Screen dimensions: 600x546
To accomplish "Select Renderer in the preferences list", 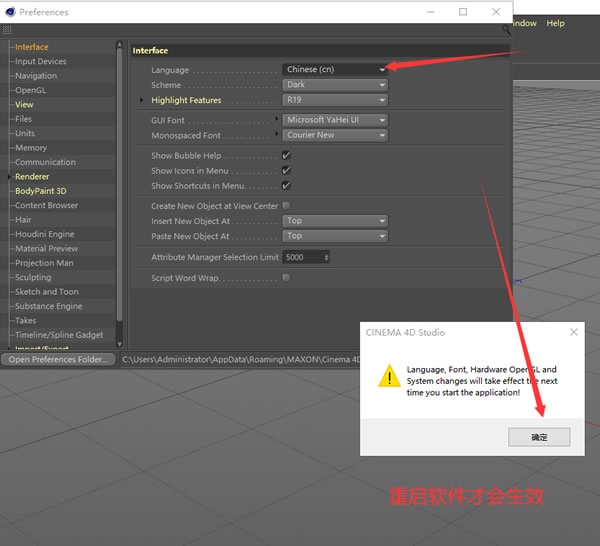I will pyautogui.click(x=32, y=176).
